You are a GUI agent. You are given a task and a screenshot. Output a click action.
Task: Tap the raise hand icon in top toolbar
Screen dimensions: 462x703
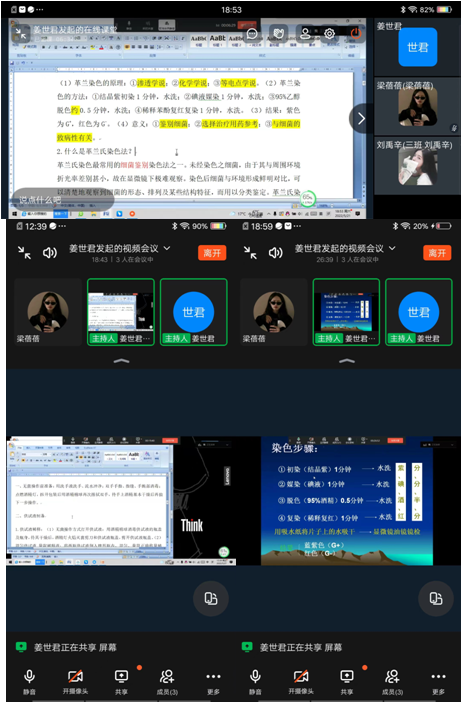278,34
